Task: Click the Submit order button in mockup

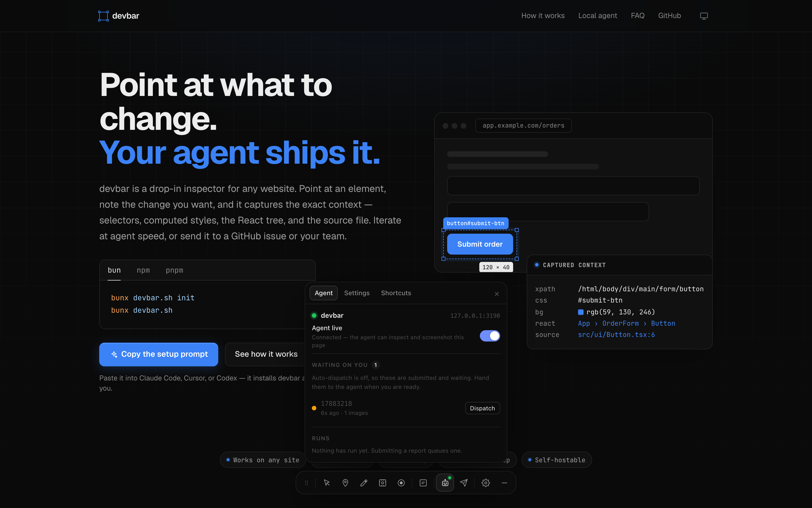Action: point(480,244)
